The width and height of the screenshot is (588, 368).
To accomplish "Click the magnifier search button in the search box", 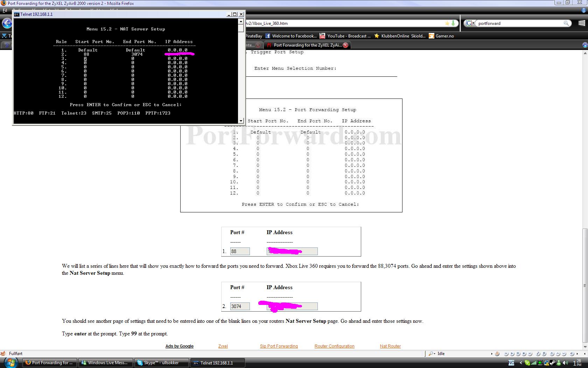I will [x=566, y=23].
